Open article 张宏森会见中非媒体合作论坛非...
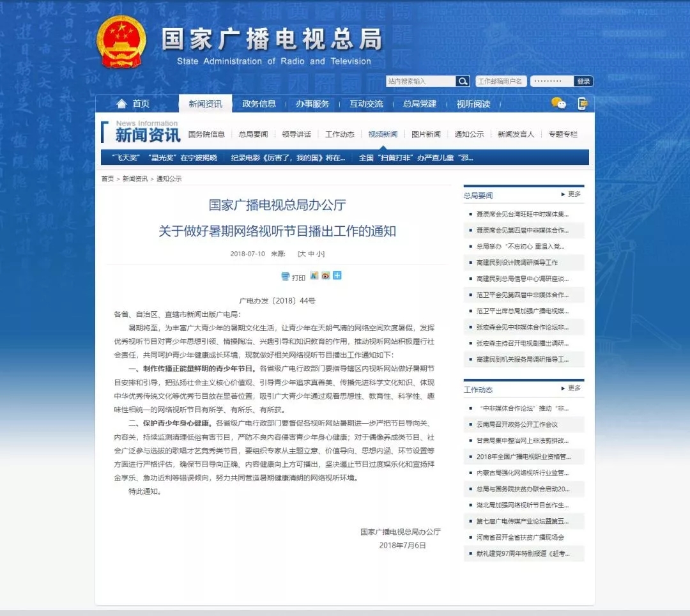The image size is (690, 616). (523, 327)
